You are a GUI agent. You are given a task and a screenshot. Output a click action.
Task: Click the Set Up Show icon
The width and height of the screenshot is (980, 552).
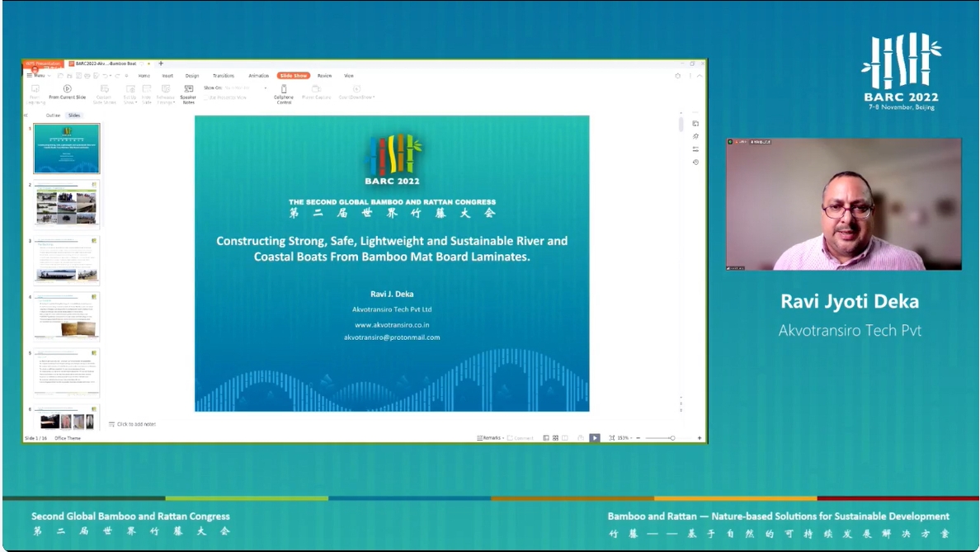pyautogui.click(x=130, y=89)
